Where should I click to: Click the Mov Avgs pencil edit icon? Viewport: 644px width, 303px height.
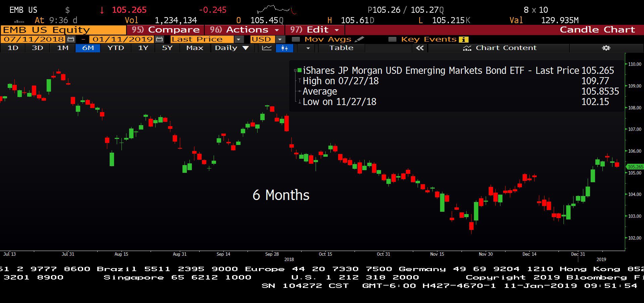pos(359,39)
